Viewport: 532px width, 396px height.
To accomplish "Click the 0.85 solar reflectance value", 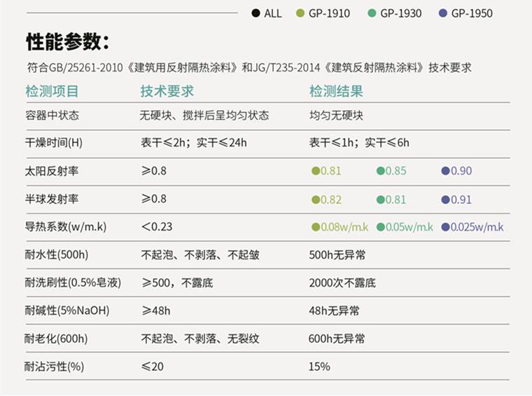I will (x=395, y=171).
